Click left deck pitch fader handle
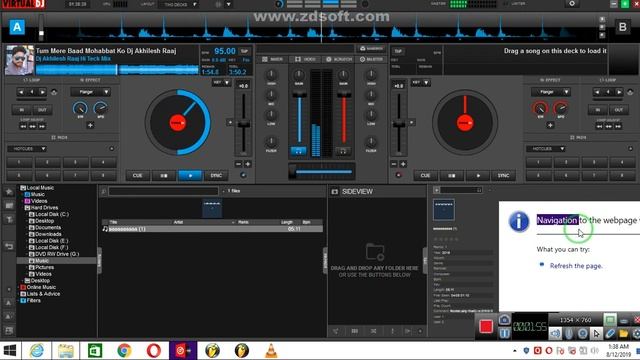 244,124
